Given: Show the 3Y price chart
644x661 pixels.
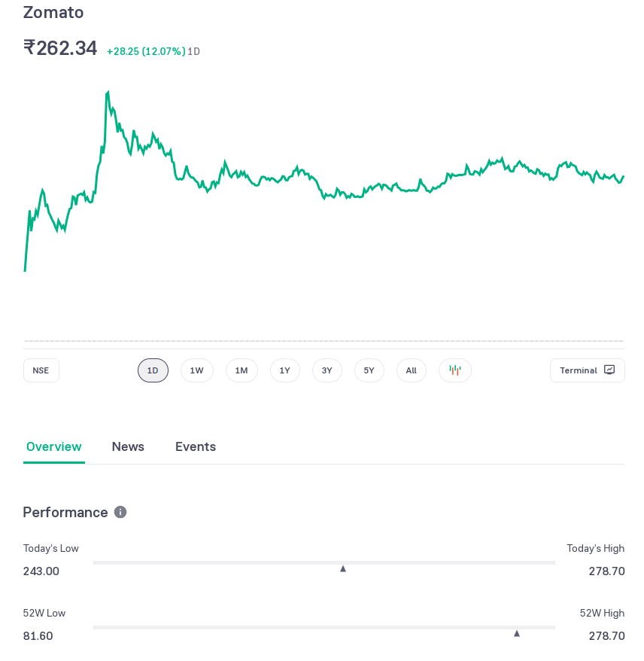Looking at the screenshot, I should (x=327, y=370).
